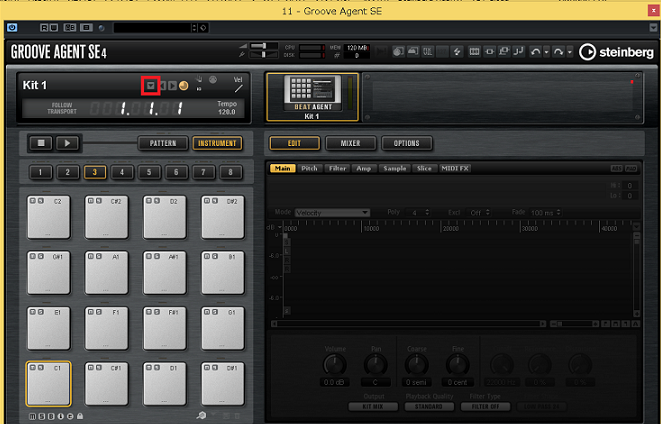Screen dimensions: 661x424
Task: Stop pattern playback
Action: point(41,143)
